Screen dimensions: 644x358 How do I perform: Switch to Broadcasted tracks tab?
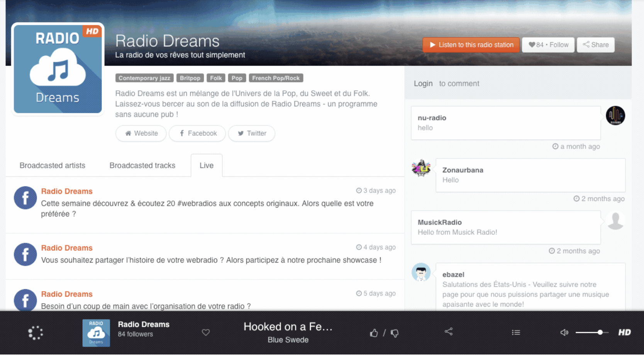tap(142, 165)
